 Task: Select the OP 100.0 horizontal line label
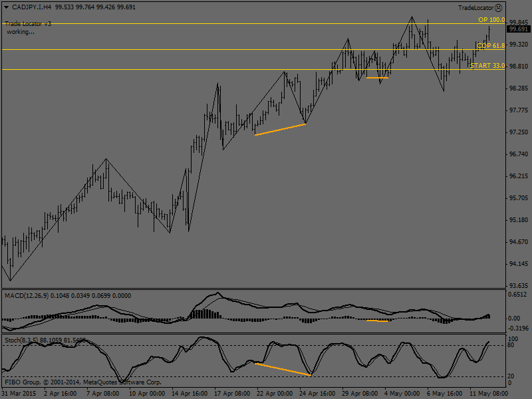[491, 20]
